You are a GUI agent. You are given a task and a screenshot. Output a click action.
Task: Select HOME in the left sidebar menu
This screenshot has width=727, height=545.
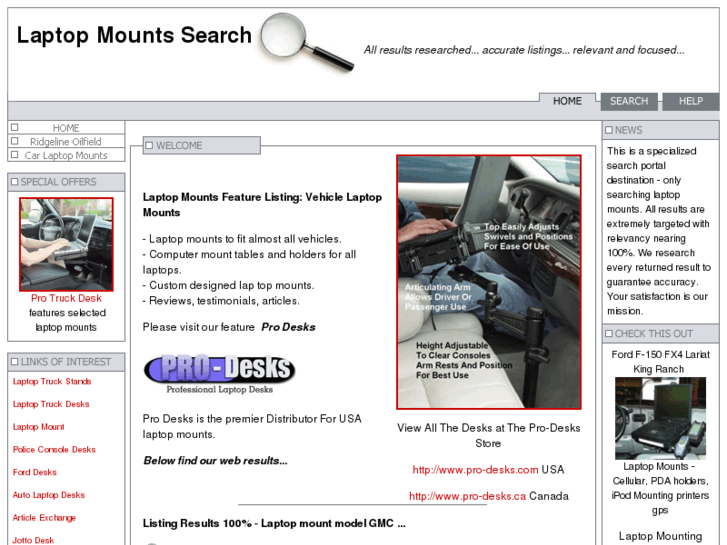coord(66,128)
